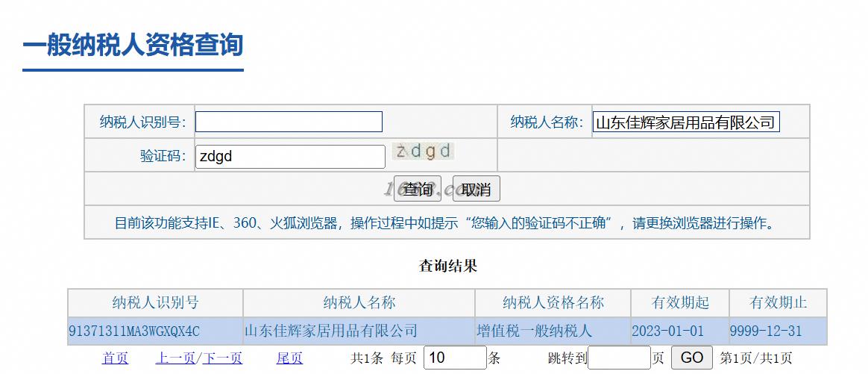This screenshot has width=868, height=374.
Task: Go to 首页 link
Action: (115, 358)
